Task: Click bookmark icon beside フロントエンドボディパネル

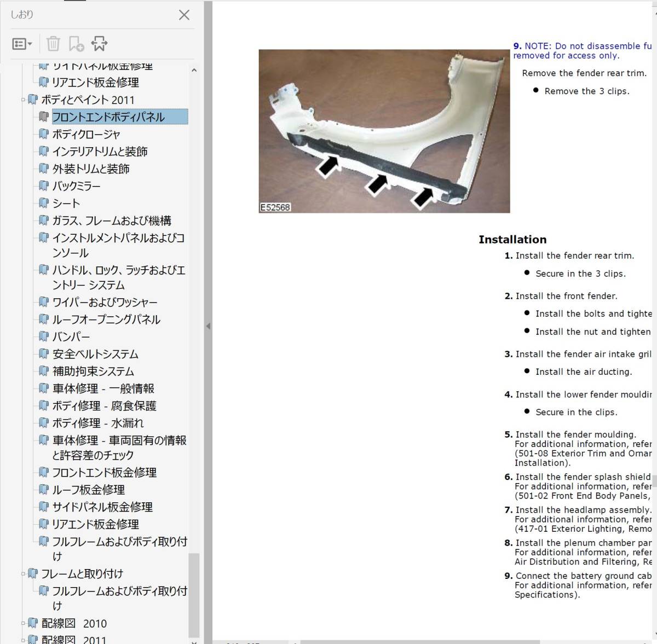Action: point(44,117)
